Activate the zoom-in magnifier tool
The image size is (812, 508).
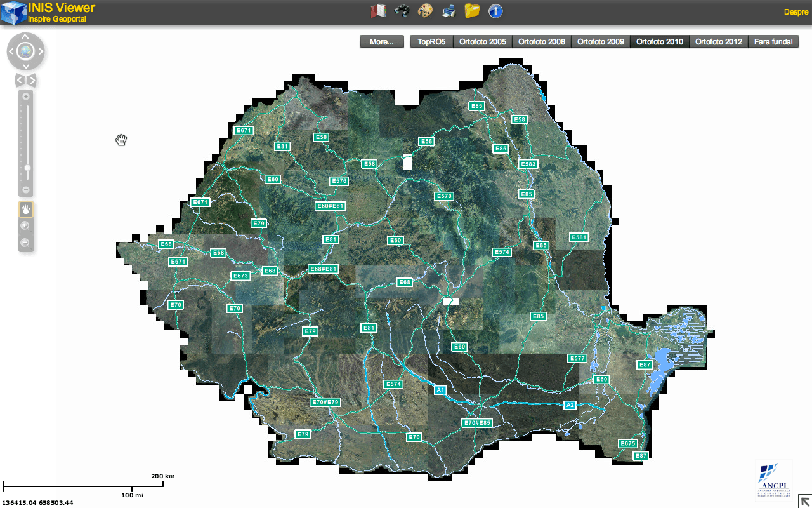[26, 225]
